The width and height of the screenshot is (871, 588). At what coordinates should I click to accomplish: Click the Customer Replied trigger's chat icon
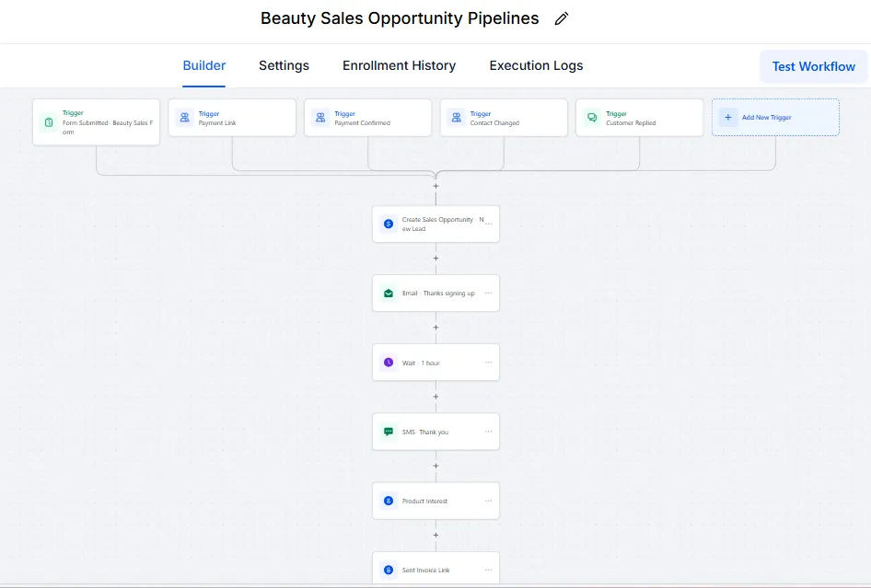click(x=592, y=118)
